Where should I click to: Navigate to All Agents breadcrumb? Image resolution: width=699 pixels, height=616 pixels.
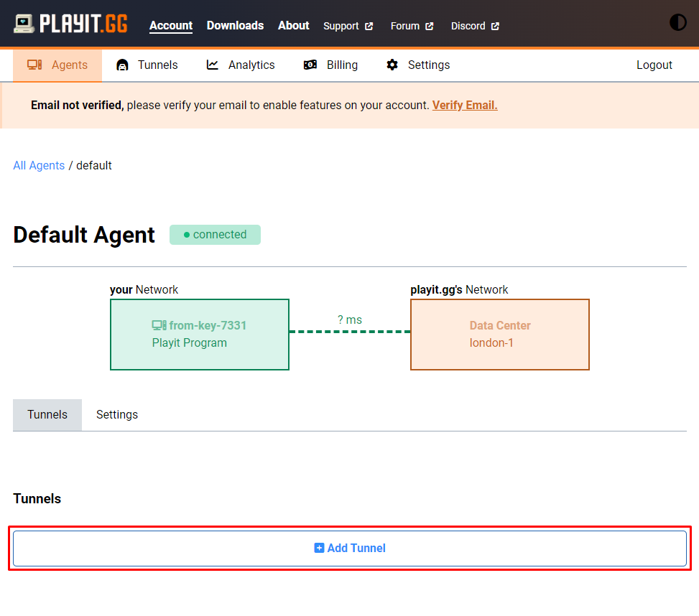(39, 165)
